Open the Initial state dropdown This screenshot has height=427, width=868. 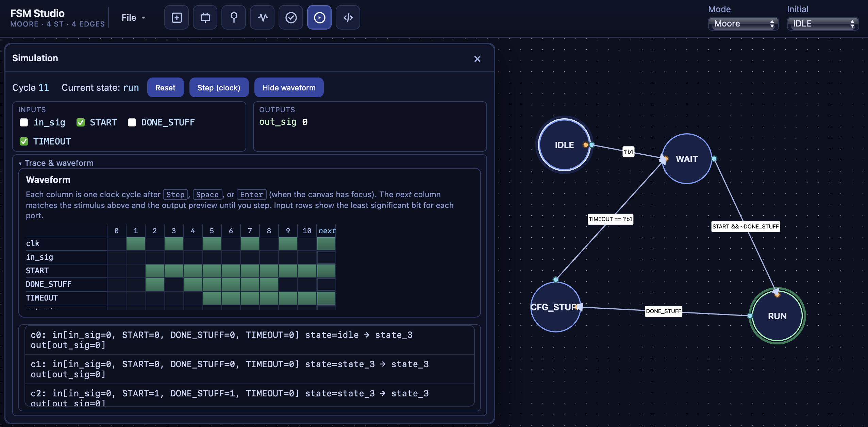pos(822,23)
